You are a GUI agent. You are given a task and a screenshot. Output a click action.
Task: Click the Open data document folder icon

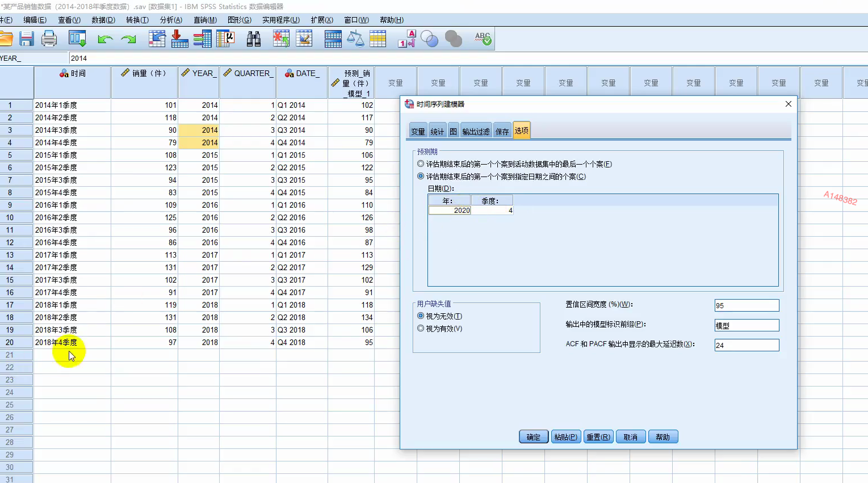click(6, 39)
